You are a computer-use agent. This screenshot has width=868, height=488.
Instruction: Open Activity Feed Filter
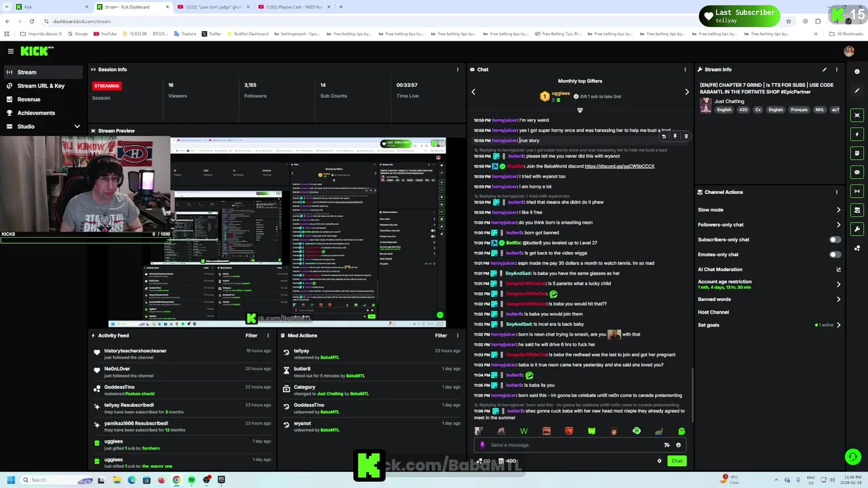pyautogui.click(x=251, y=335)
